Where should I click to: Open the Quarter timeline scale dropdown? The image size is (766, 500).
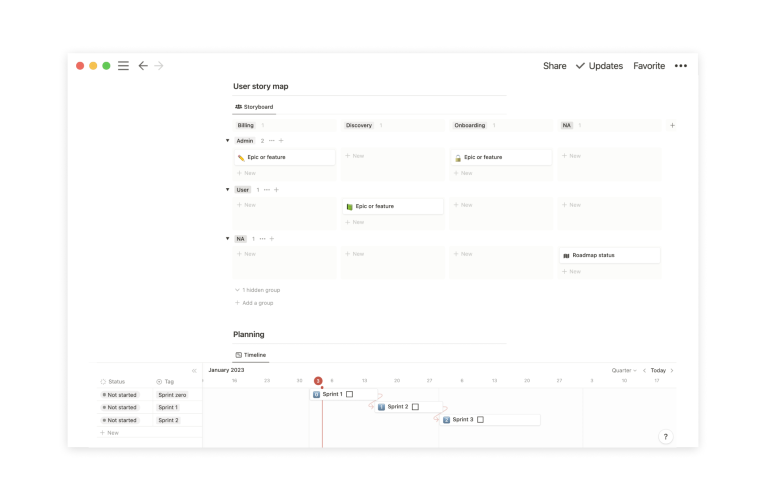pyautogui.click(x=624, y=370)
